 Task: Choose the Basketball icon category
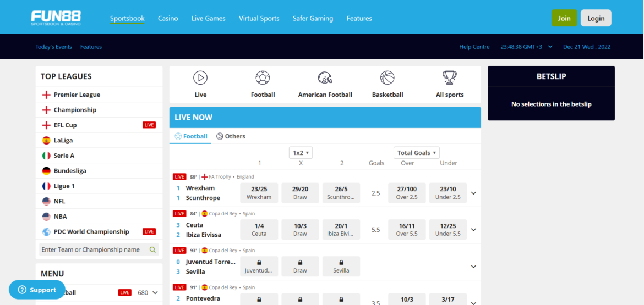click(388, 77)
